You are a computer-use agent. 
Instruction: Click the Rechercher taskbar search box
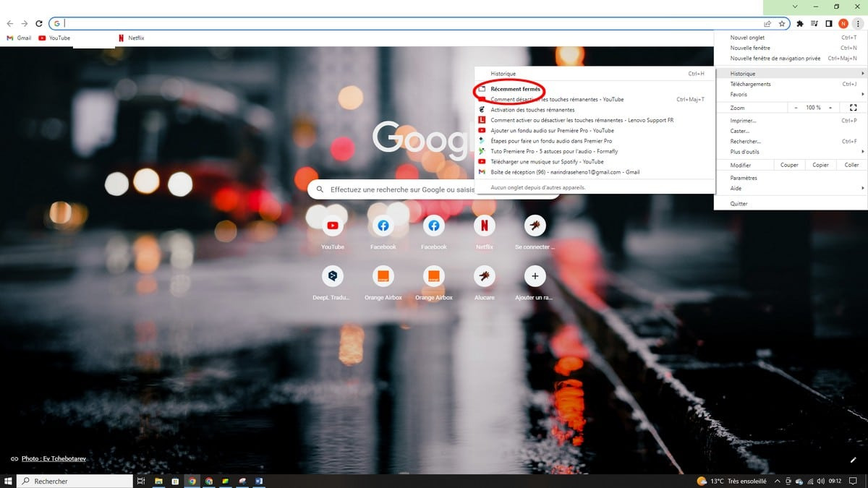[x=73, y=481]
